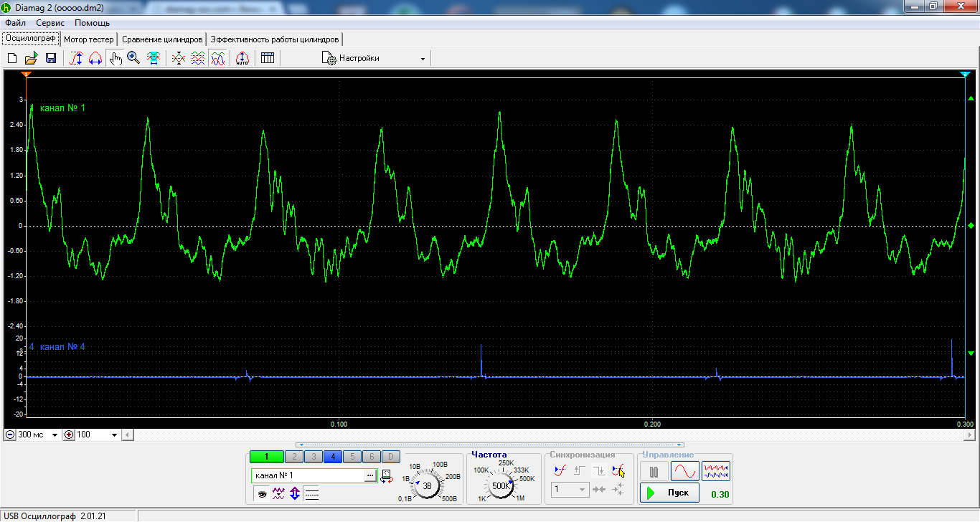Click the AUTO scaling icon

pyautogui.click(x=242, y=59)
